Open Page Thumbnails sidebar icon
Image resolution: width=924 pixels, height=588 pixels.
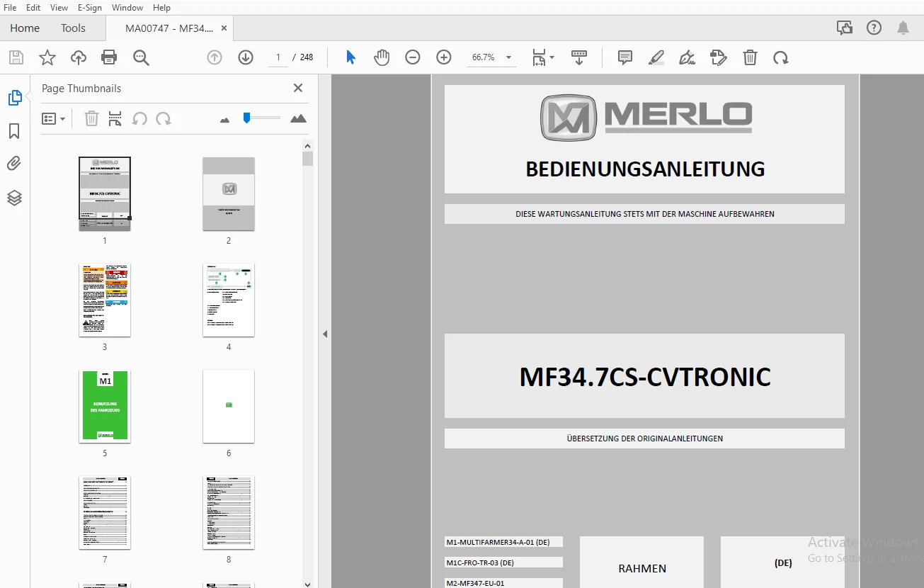click(15, 98)
